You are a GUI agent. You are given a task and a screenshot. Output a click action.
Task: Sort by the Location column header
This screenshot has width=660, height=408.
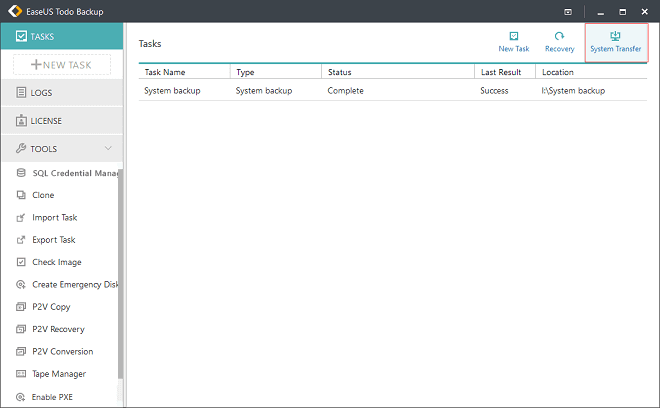point(591,72)
